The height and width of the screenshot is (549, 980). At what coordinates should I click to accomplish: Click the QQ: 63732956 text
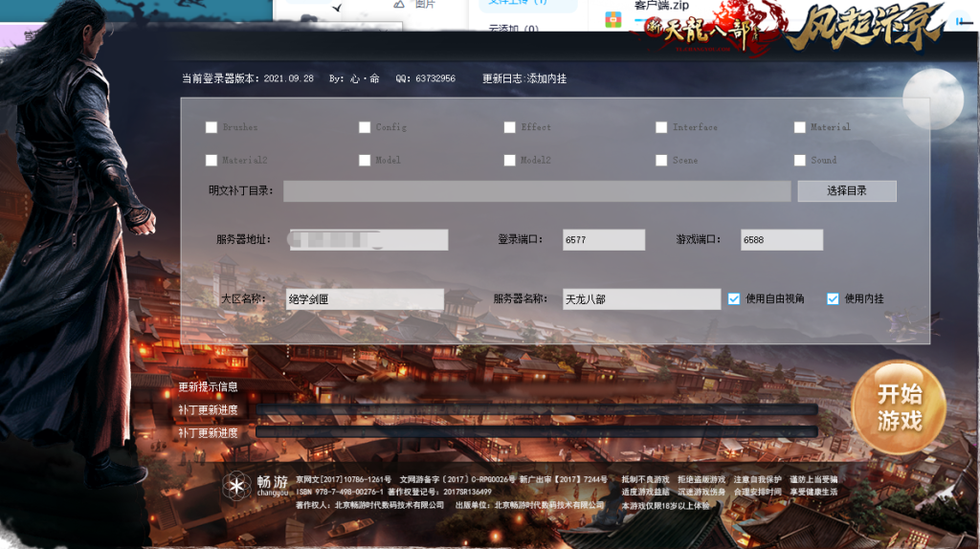(426, 78)
